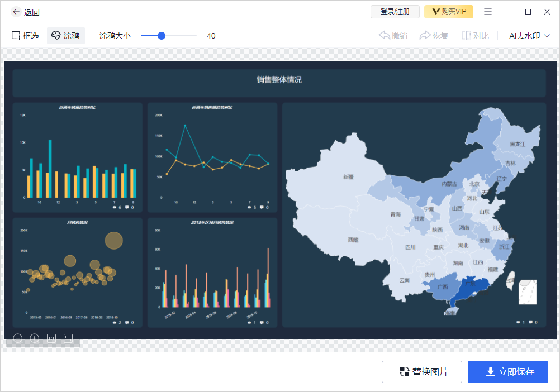Click the 恢复 redo icon
This screenshot has width=560, height=392.
click(434, 36)
